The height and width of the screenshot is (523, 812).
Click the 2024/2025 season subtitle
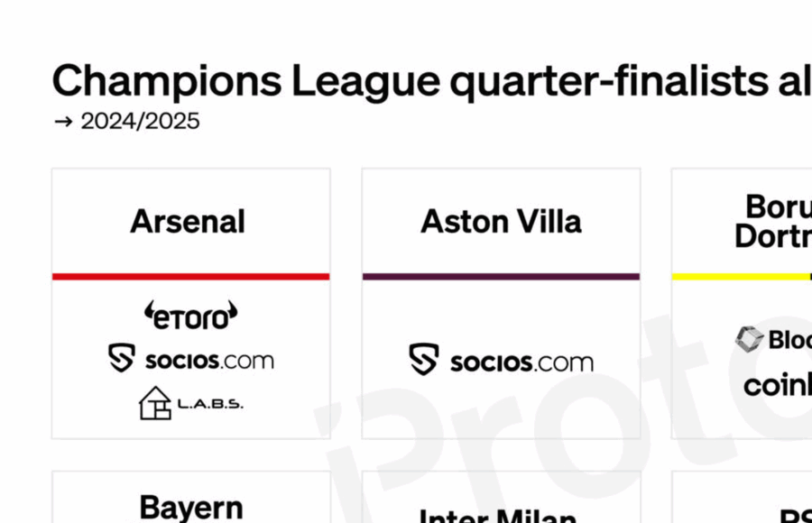(x=140, y=122)
